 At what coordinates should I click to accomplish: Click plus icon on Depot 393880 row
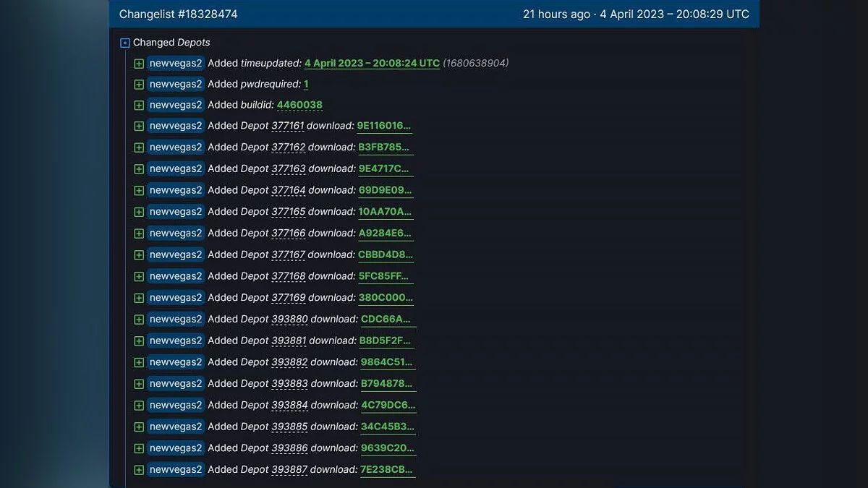point(139,320)
